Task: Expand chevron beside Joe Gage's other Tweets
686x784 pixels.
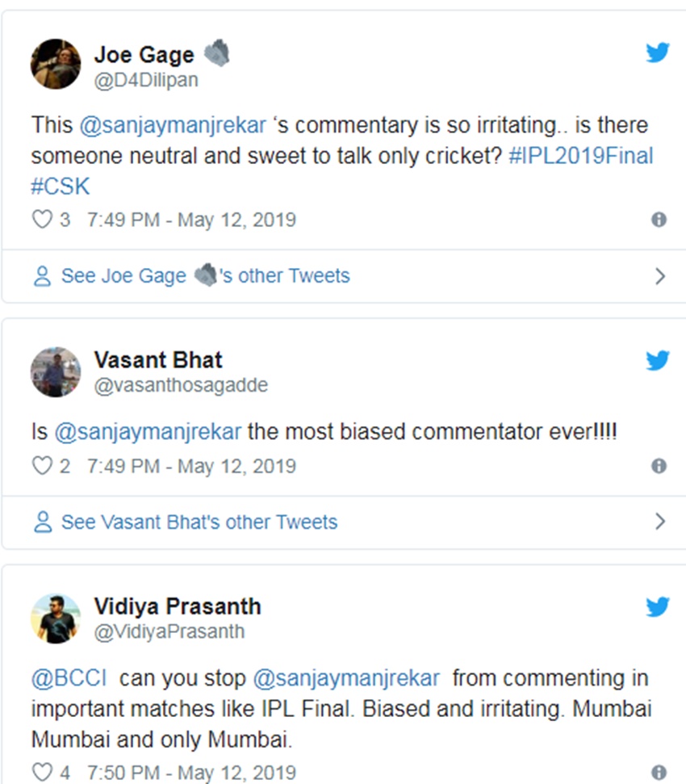Action: 660,276
